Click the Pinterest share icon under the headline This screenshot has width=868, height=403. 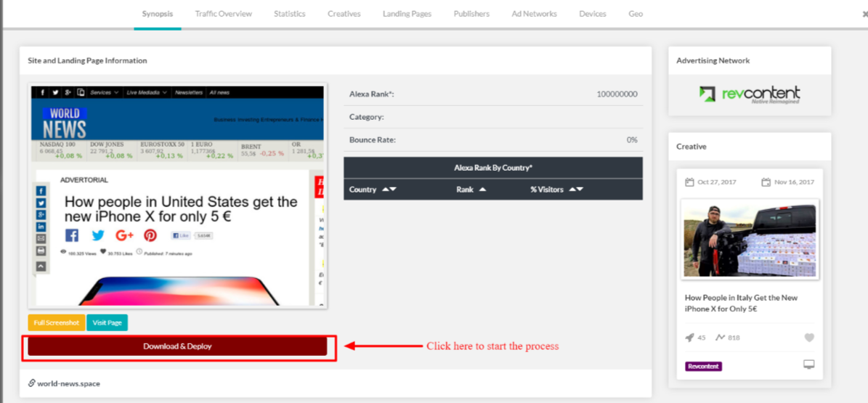pos(150,235)
